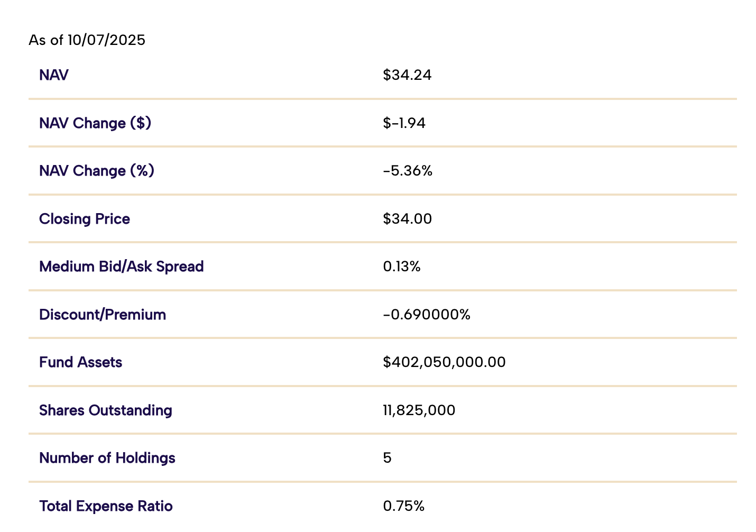
Task: Click the $402,050,000.00 fund assets value
Action: pos(444,362)
